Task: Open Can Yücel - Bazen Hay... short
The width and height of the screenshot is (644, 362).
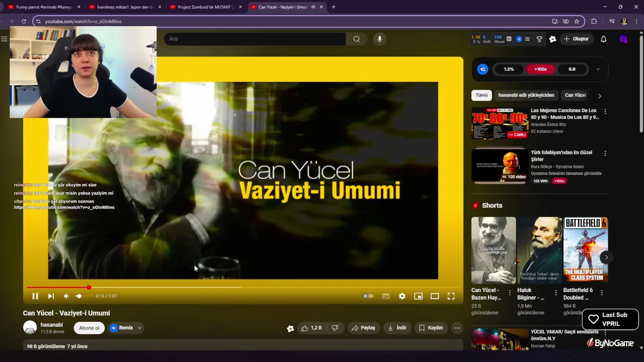Action: tap(494, 250)
